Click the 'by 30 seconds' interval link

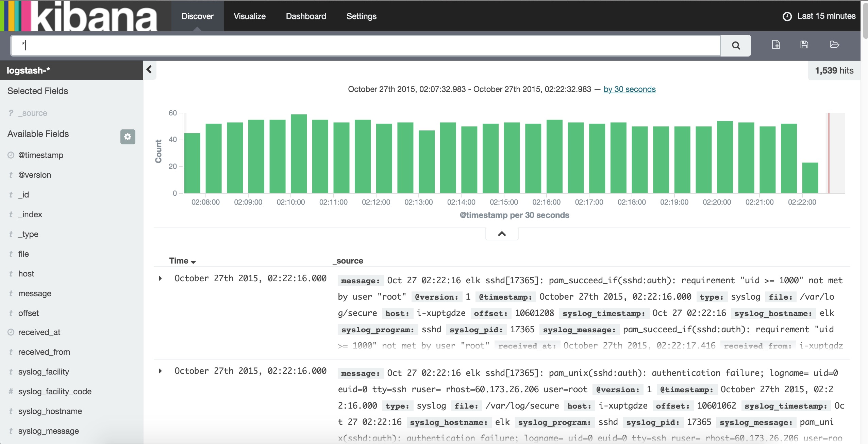(x=629, y=89)
